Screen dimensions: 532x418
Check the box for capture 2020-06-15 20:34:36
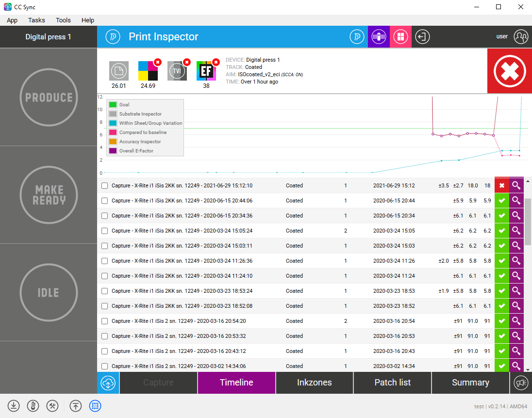click(104, 216)
